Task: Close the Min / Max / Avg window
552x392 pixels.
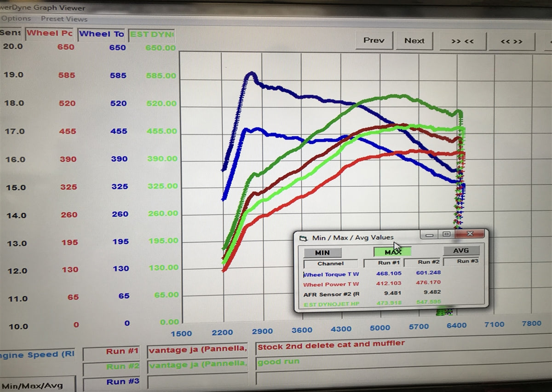Action: click(470, 234)
